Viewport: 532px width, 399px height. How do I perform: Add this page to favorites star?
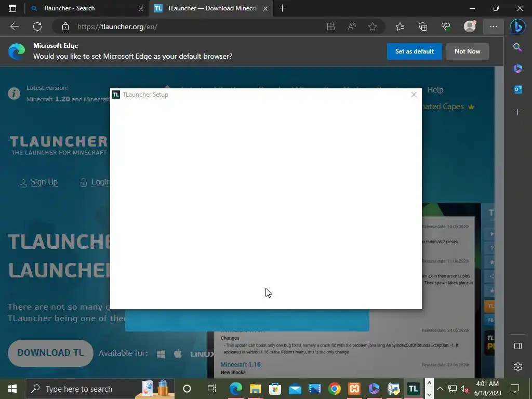point(373,26)
